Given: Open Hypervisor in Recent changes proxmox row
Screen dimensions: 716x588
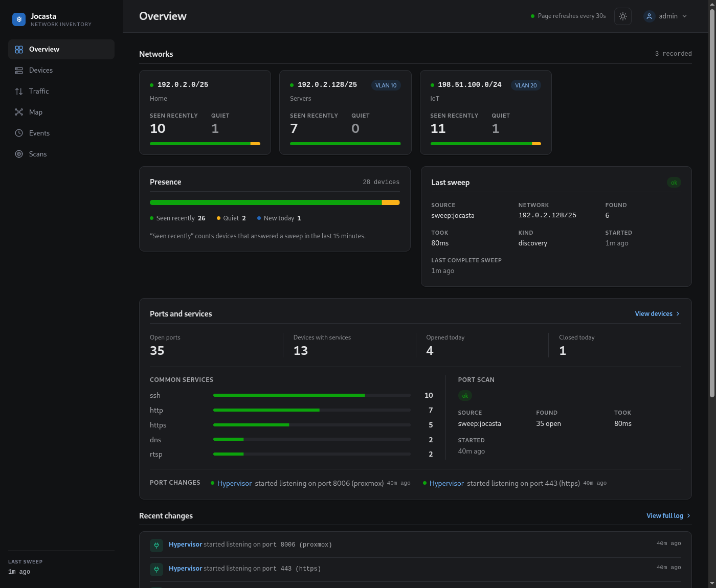Looking at the screenshot, I should (x=186, y=545).
